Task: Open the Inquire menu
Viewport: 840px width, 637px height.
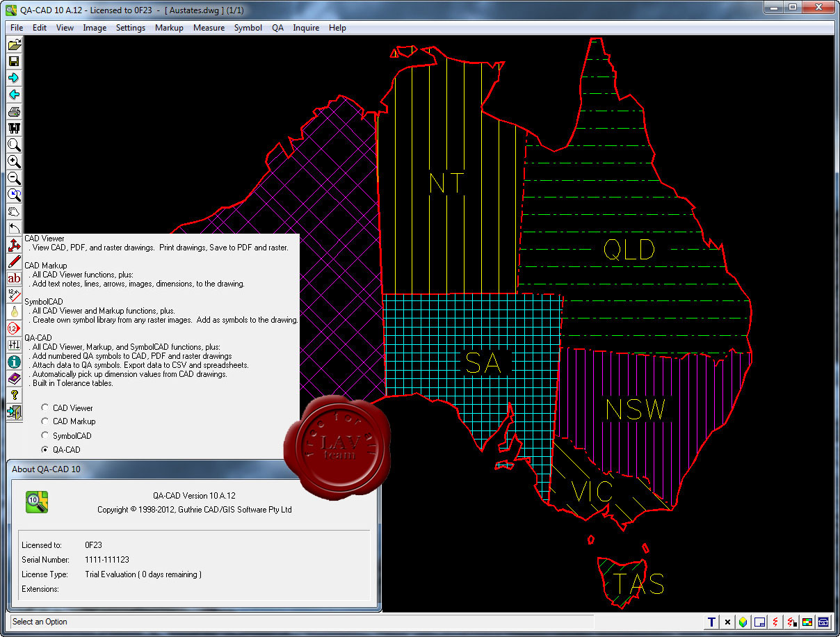Action: click(306, 28)
